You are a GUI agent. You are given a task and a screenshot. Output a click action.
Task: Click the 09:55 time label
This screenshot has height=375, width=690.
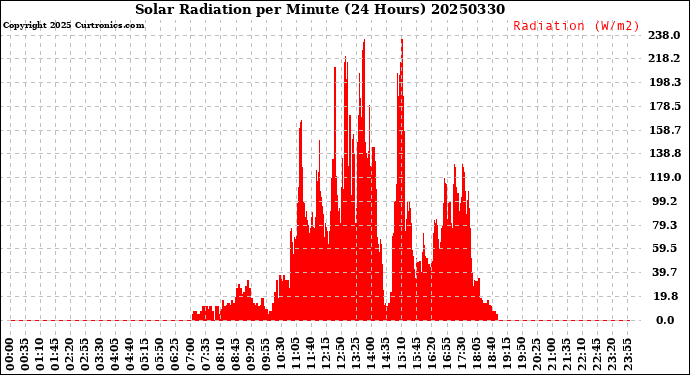(x=266, y=355)
